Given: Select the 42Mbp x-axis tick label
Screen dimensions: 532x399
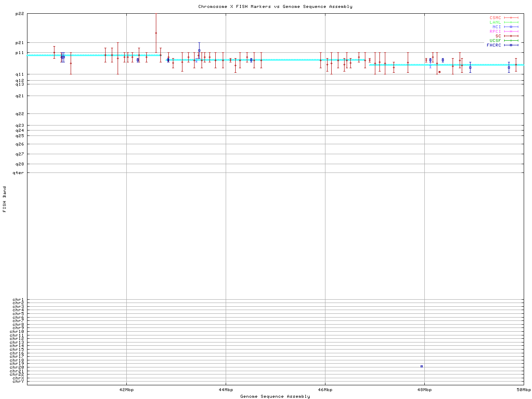Looking at the screenshot, I should (x=126, y=390).
